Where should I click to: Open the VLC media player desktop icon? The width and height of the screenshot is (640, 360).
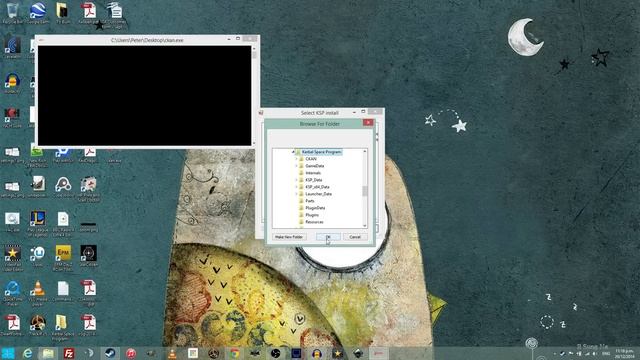coord(38,292)
